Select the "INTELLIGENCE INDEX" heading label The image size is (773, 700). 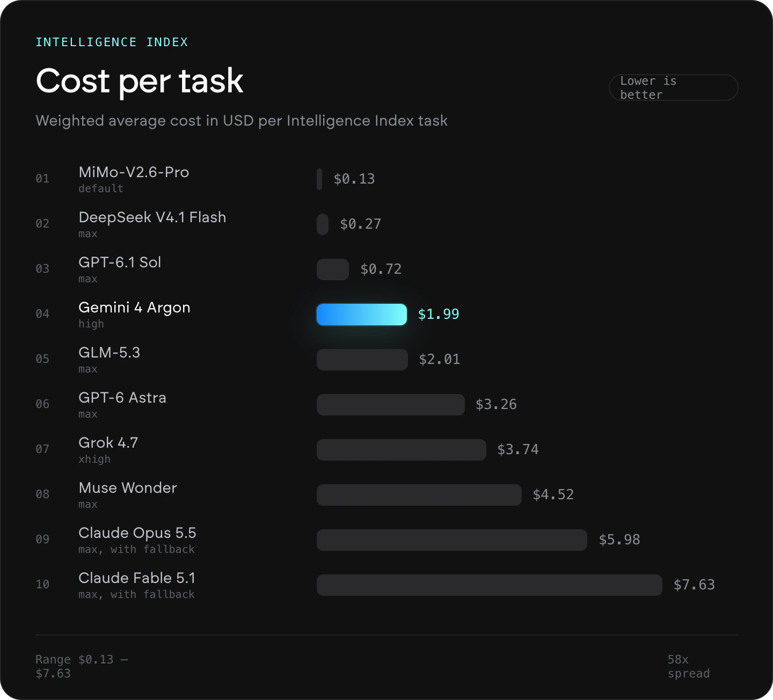pos(112,42)
